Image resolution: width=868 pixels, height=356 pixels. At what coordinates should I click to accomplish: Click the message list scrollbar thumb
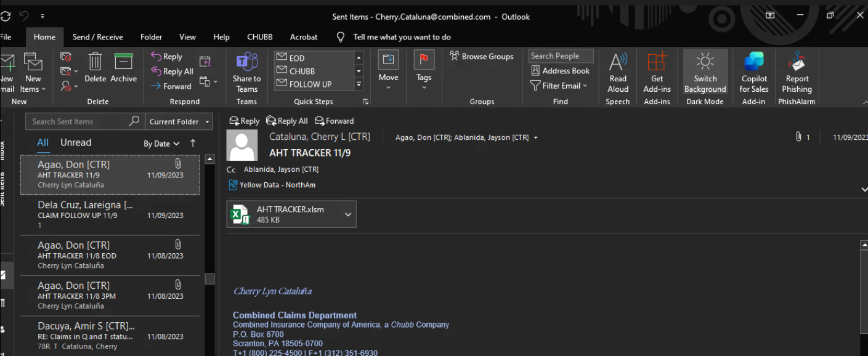(209, 279)
